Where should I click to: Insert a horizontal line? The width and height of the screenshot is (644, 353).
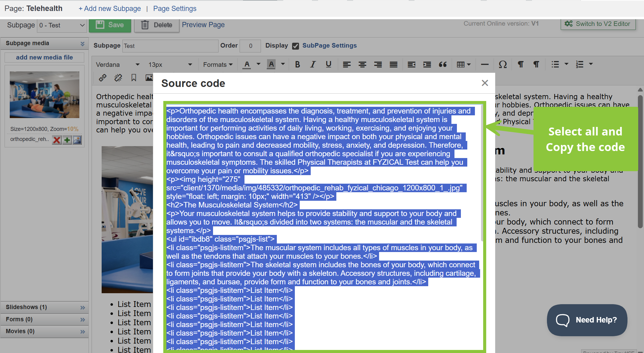coord(485,64)
